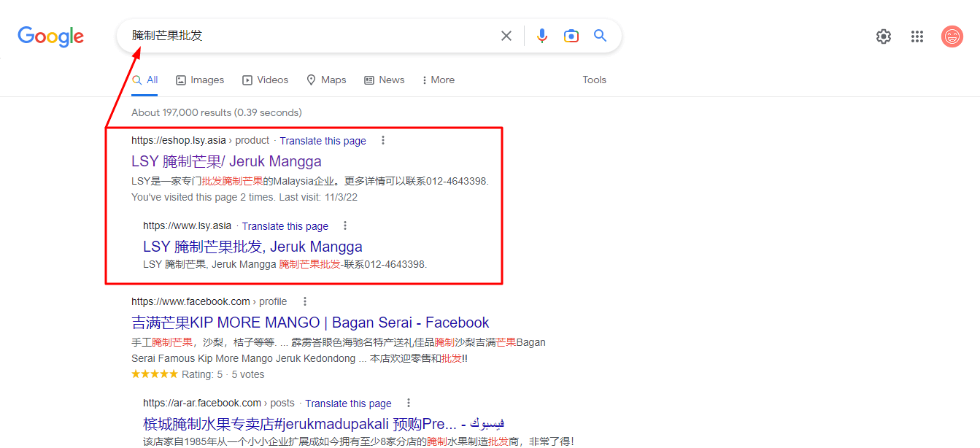Image resolution: width=980 pixels, height=448 pixels.
Task: Open the Google account avatar
Action: point(952,36)
